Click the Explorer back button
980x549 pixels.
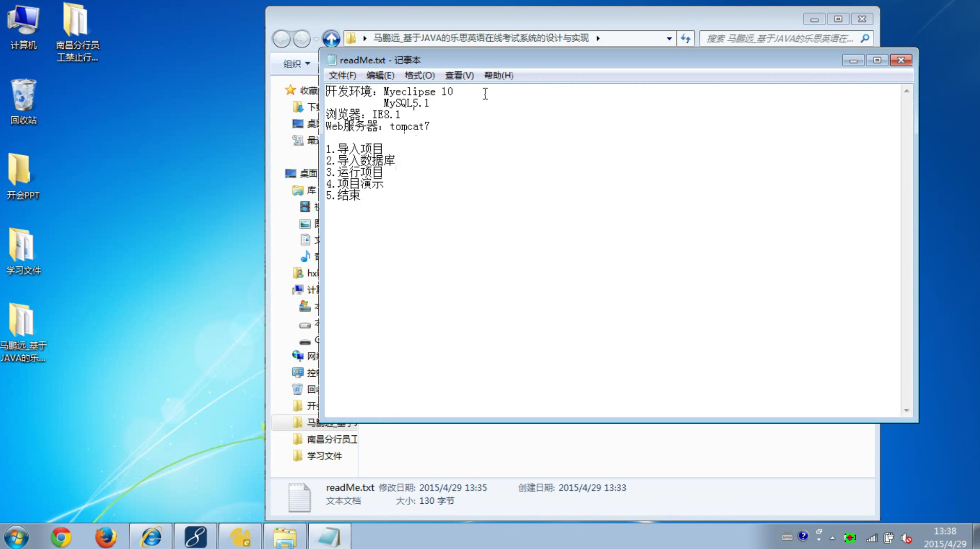[x=281, y=39]
